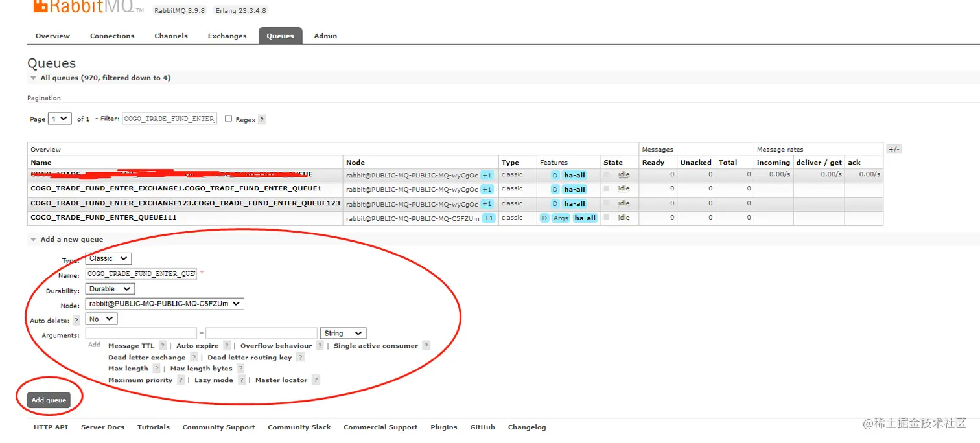Screen dimensions: 980x443
Task: Open the EXCHANGE123.COGO_TRADE_FUND_ENTER_QUEUE123 queue
Action: [185, 203]
